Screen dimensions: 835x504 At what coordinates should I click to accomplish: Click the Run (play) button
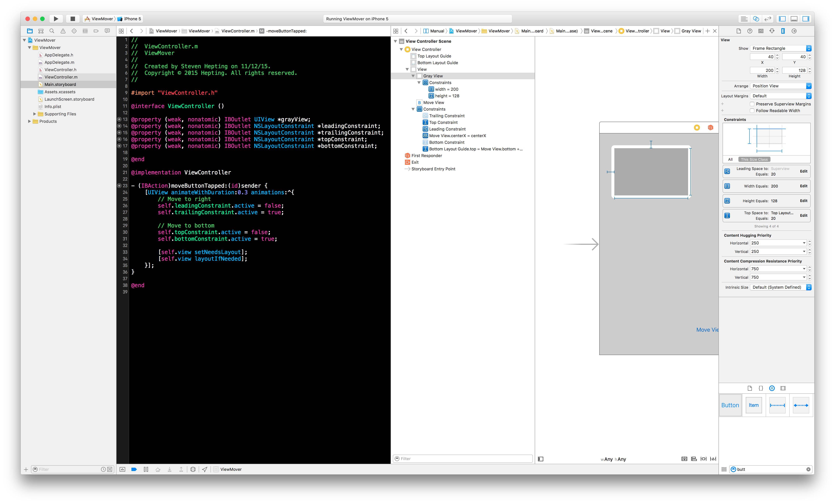click(x=56, y=19)
